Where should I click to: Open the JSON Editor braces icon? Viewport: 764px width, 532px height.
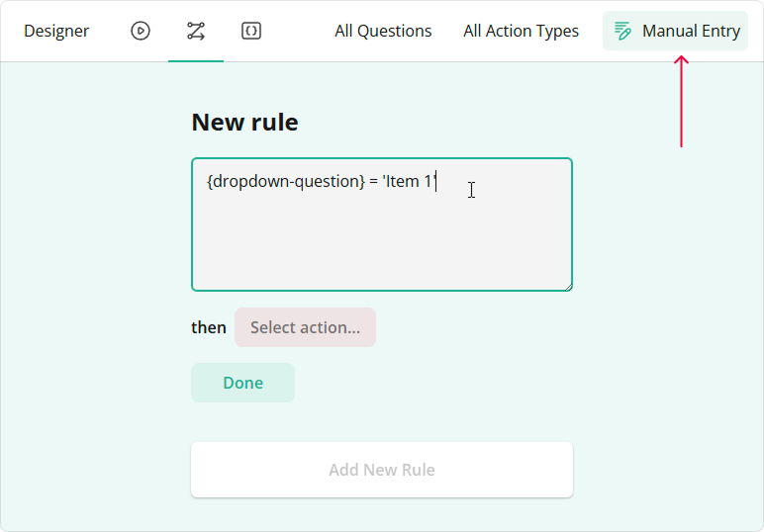[251, 31]
